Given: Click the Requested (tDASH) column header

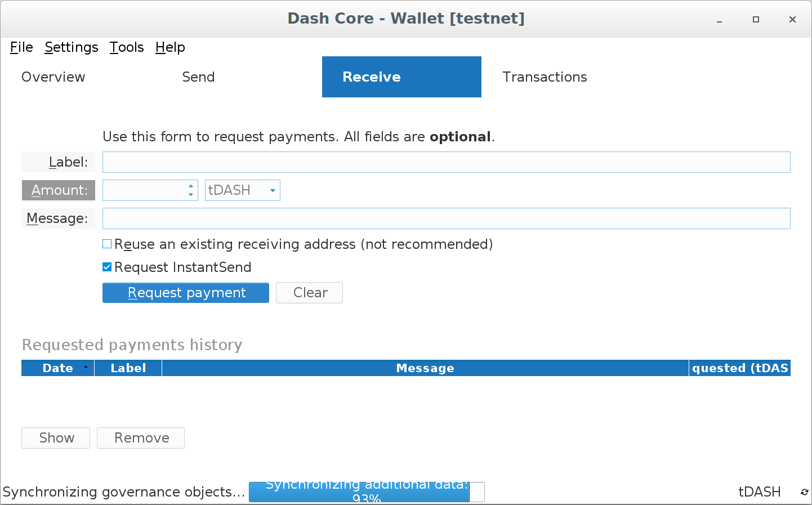Looking at the screenshot, I should 740,368.
